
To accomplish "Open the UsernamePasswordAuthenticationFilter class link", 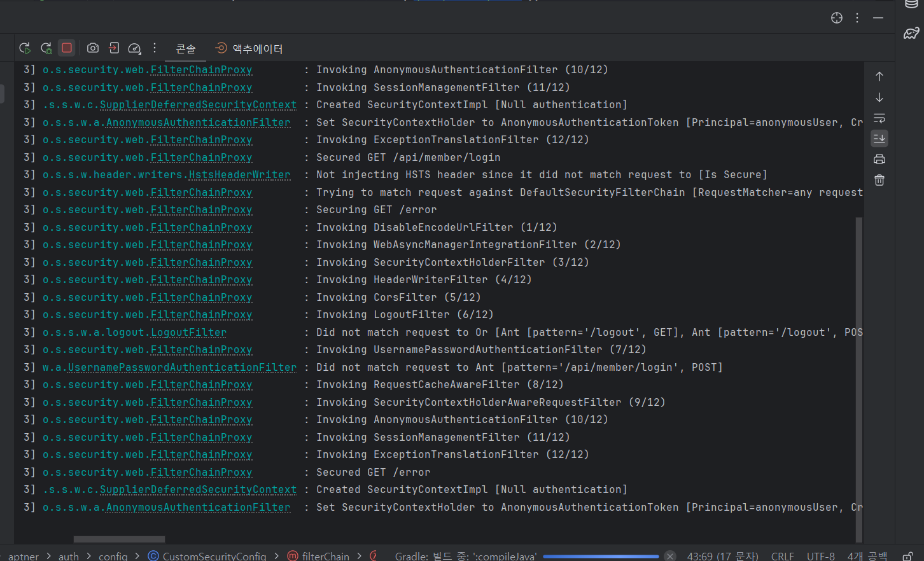I will tap(182, 367).
